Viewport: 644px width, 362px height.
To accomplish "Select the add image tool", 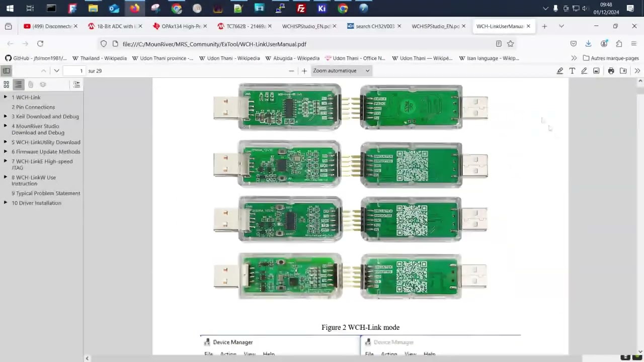I will coord(596,71).
